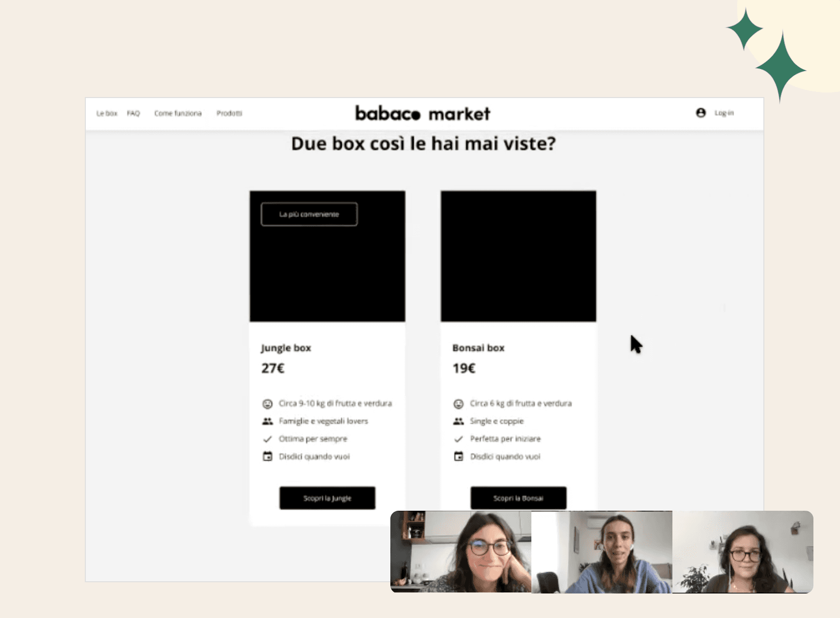
Task: Open Come funziona in the navigation
Action: pos(178,113)
